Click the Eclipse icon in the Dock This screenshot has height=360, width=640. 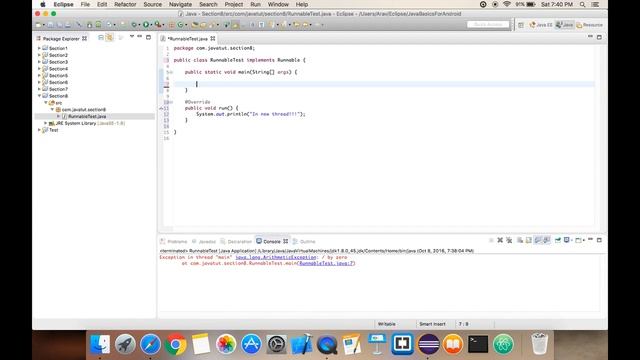tap(428, 344)
